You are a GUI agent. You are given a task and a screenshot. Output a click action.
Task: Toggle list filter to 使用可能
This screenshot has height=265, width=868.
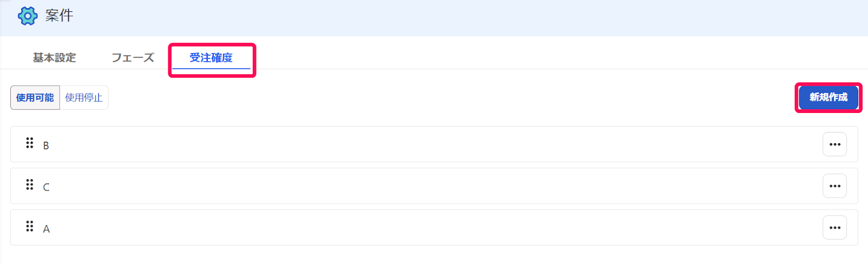point(35,98)
